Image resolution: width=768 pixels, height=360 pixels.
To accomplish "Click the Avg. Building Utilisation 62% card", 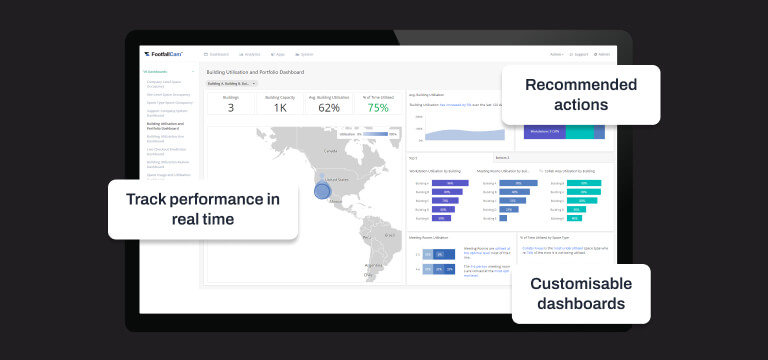I will (329, 104).
